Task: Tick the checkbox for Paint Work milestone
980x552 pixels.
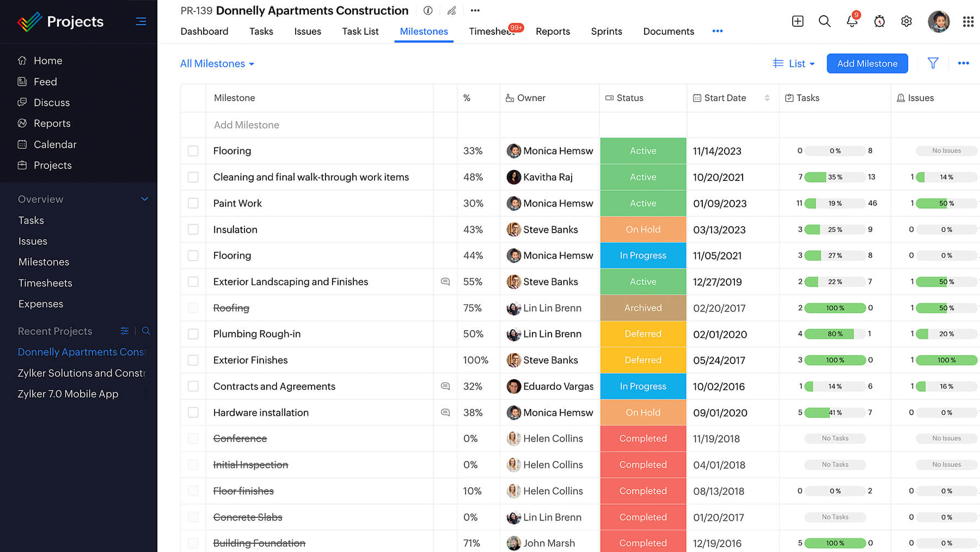Action: (193, 203)
